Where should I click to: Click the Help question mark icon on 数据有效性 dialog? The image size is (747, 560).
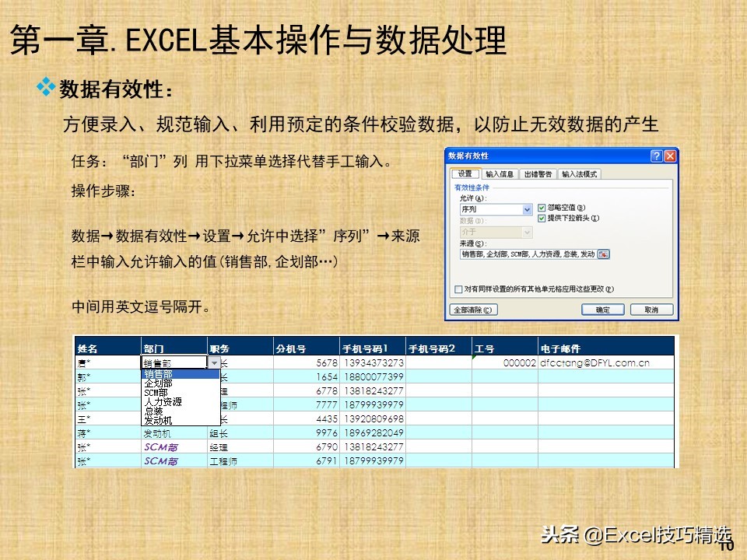click(x=656, y=156)
